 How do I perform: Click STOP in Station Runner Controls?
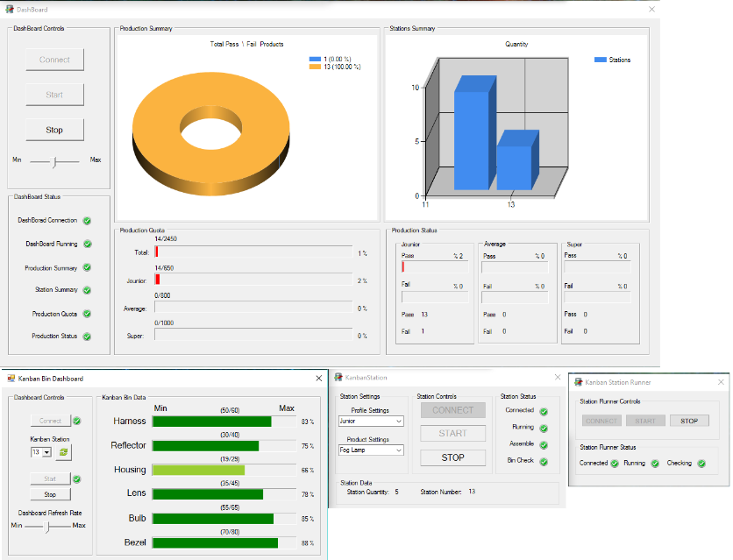689,421
